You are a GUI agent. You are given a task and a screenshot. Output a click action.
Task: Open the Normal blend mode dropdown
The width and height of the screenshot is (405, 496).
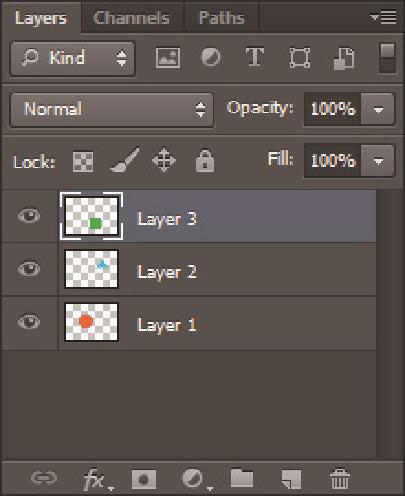coord(112,110)
